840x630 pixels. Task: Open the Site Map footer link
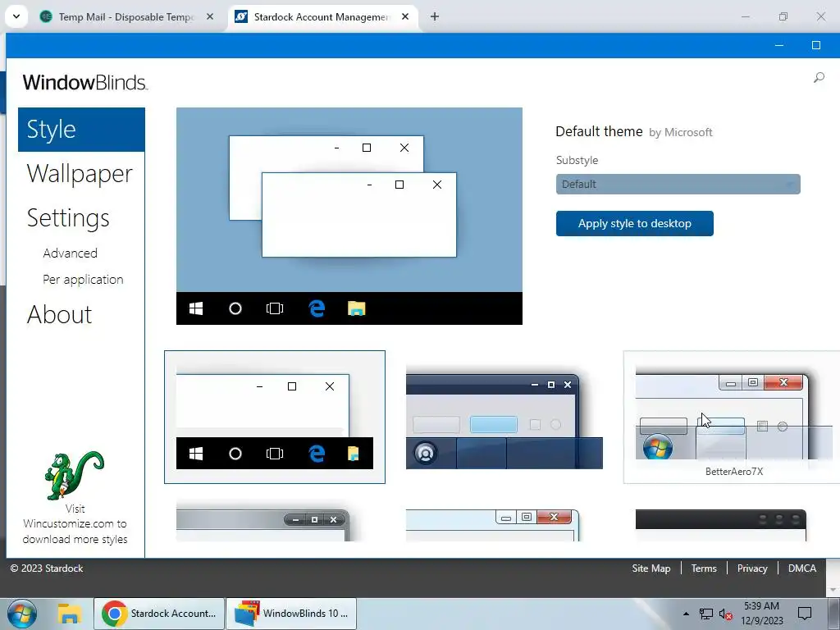[x=651, y=568]
